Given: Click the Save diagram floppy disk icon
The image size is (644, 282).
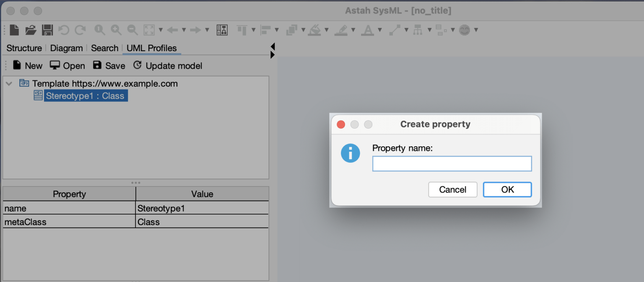Looking at the screenshot, I should [47, 29].
